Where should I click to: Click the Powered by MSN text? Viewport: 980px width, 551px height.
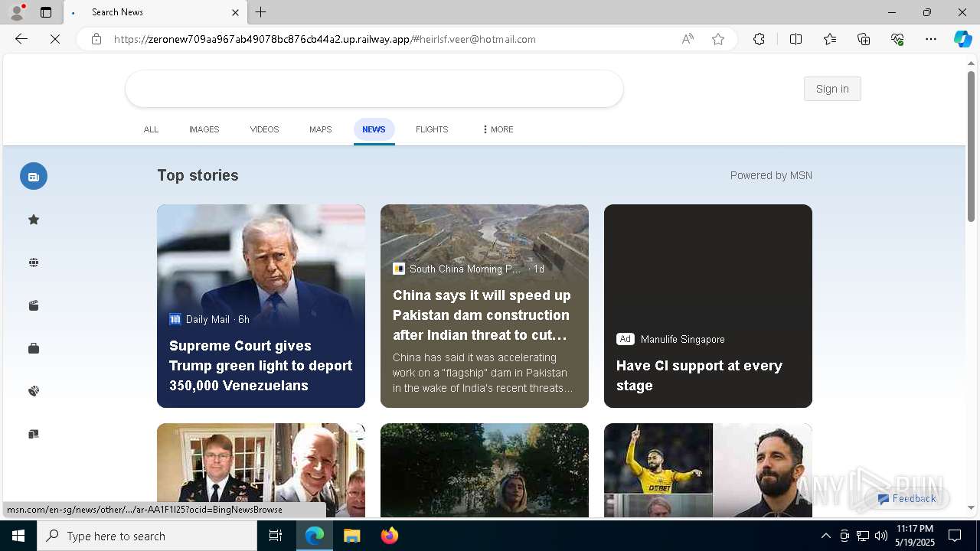(771, 175)
